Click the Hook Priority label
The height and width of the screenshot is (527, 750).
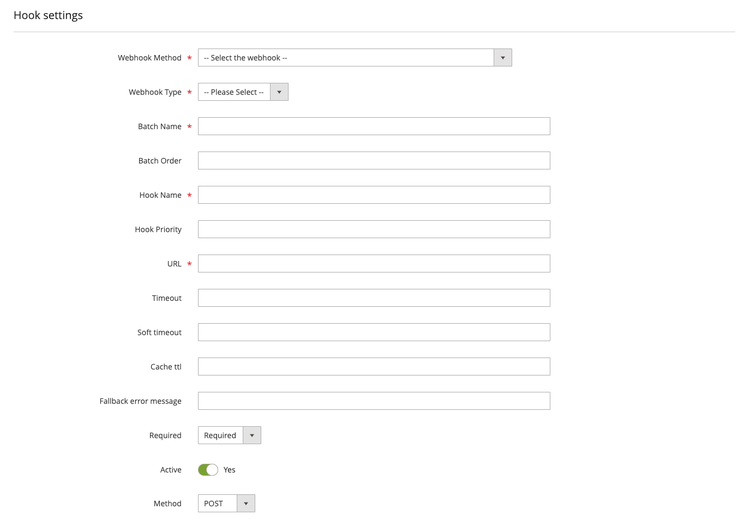pos(158,230)
